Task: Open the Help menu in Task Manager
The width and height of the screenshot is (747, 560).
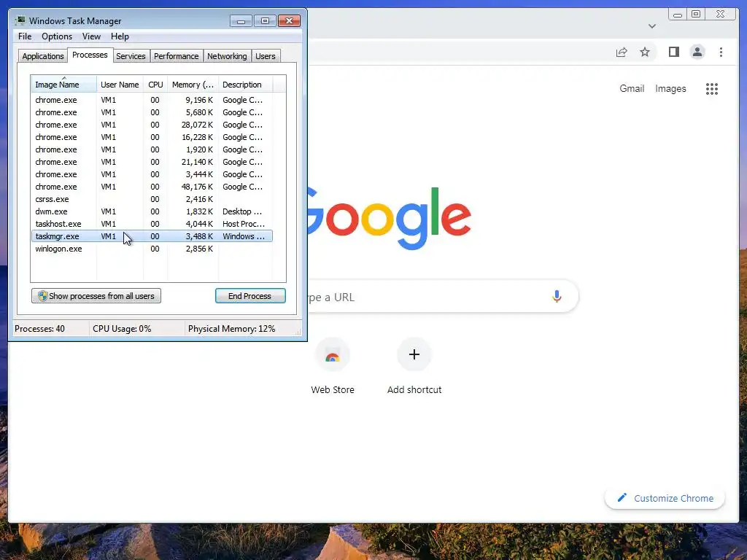Action: coord(120,36)
